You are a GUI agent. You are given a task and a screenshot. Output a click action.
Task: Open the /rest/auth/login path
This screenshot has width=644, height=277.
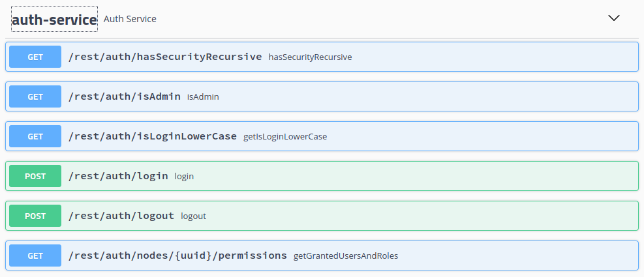tap(118, 176)
